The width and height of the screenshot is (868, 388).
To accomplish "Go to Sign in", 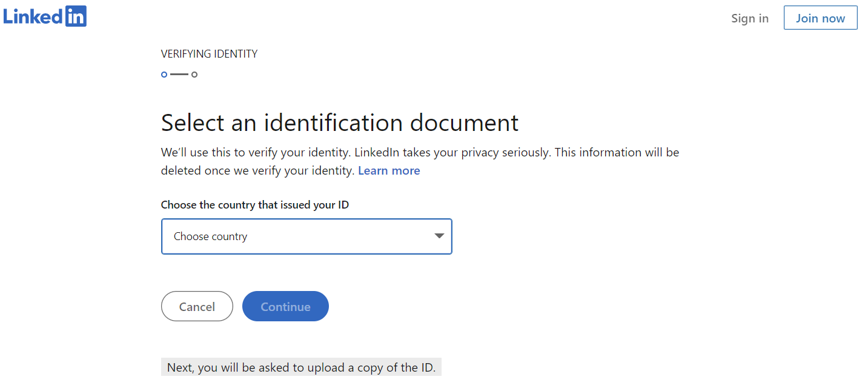I will click(750, 18).
